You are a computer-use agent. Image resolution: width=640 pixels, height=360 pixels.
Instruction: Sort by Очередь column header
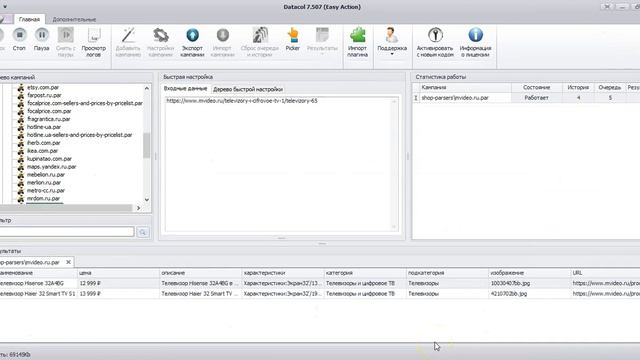[610, 87]
